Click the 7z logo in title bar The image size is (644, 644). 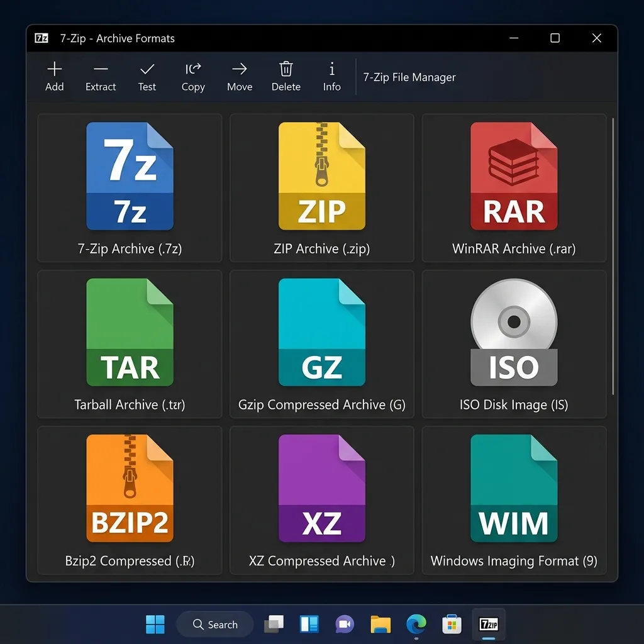pyautogui.click(x=42, y=38)
